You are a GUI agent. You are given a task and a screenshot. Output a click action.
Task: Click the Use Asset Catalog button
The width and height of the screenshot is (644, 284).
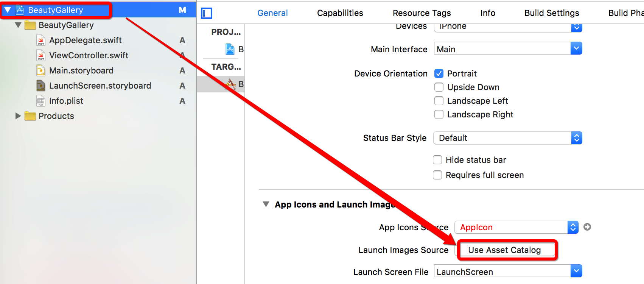click(504, 250)
